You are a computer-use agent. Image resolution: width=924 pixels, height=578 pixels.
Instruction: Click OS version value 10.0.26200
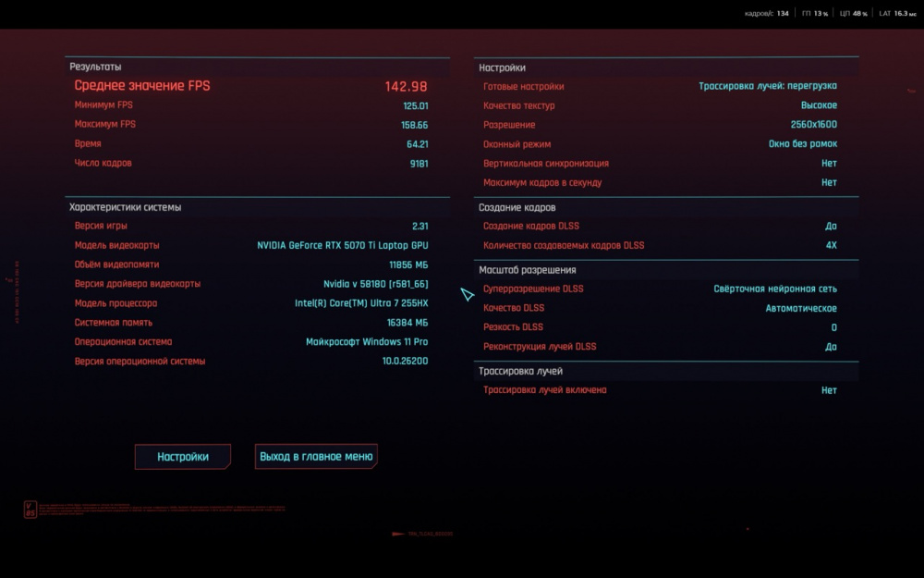click(405, 361)
